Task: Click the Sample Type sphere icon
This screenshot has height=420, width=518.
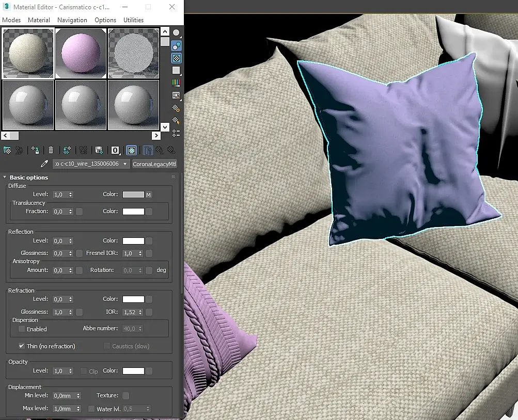Action: [x=177, y=33]
